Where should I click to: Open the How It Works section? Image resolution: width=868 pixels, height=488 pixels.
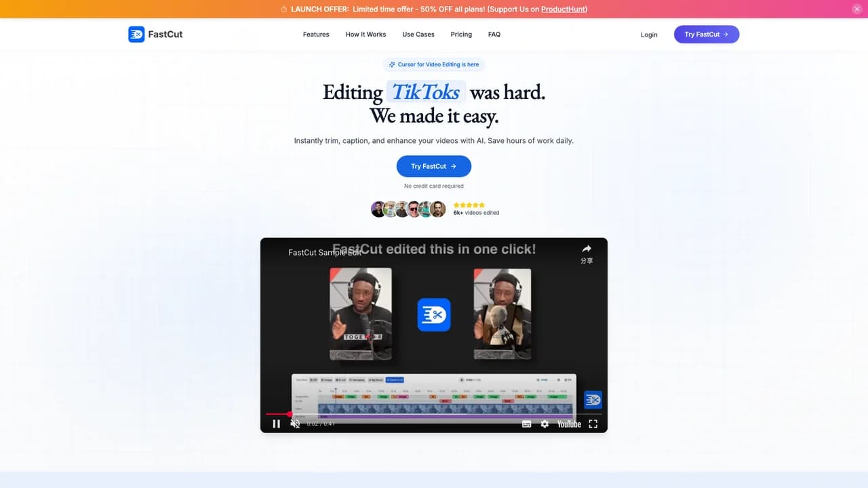[366, 35]
